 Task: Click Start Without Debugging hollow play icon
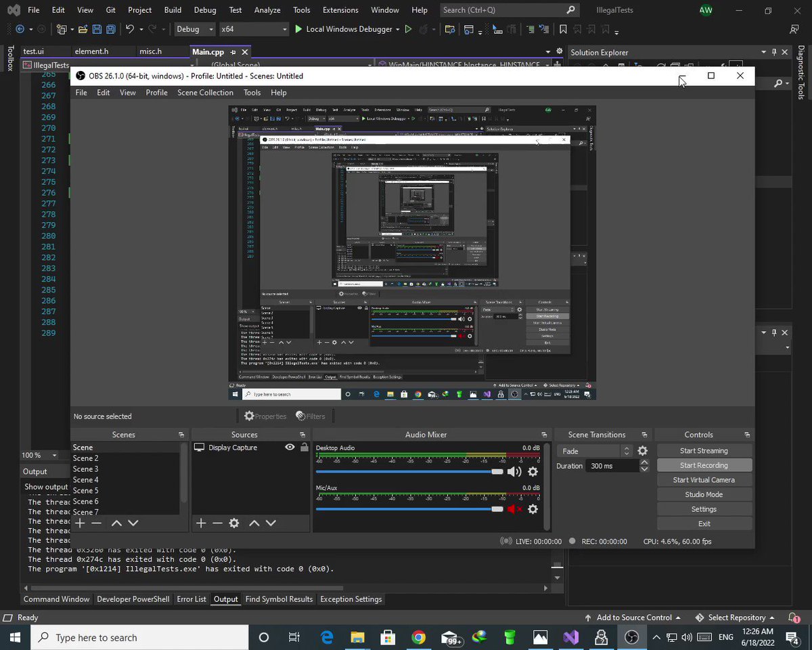(408, 29)
